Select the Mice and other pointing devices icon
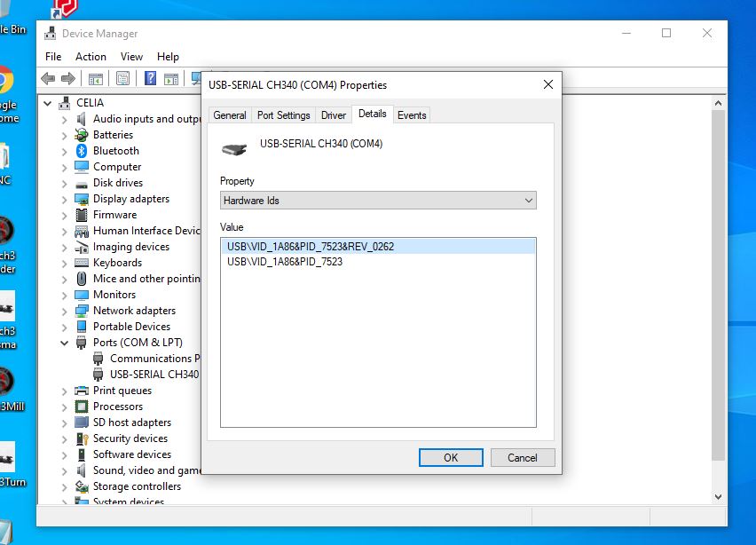Viewport: 756px width, 545px height. coord(82,279)
